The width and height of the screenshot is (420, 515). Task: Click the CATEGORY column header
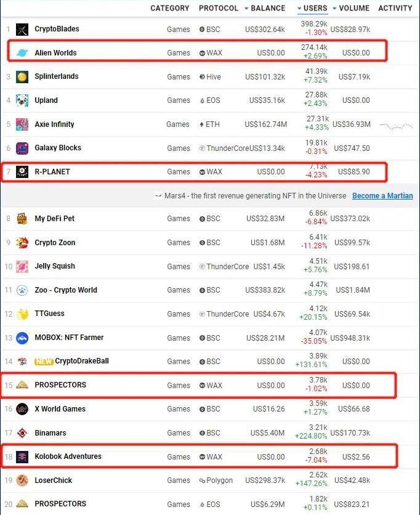click(170, 8)
